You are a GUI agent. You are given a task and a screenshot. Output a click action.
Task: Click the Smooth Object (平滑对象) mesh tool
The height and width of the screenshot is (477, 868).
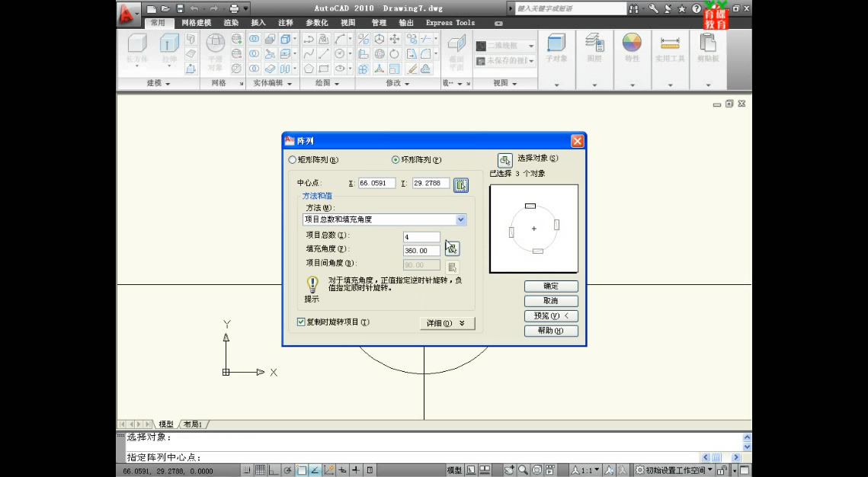[x=216, y=52]
